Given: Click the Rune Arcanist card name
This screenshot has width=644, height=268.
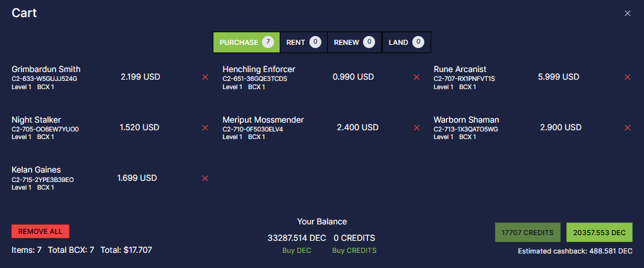Looking at the screenshot, I should [460, 69].
